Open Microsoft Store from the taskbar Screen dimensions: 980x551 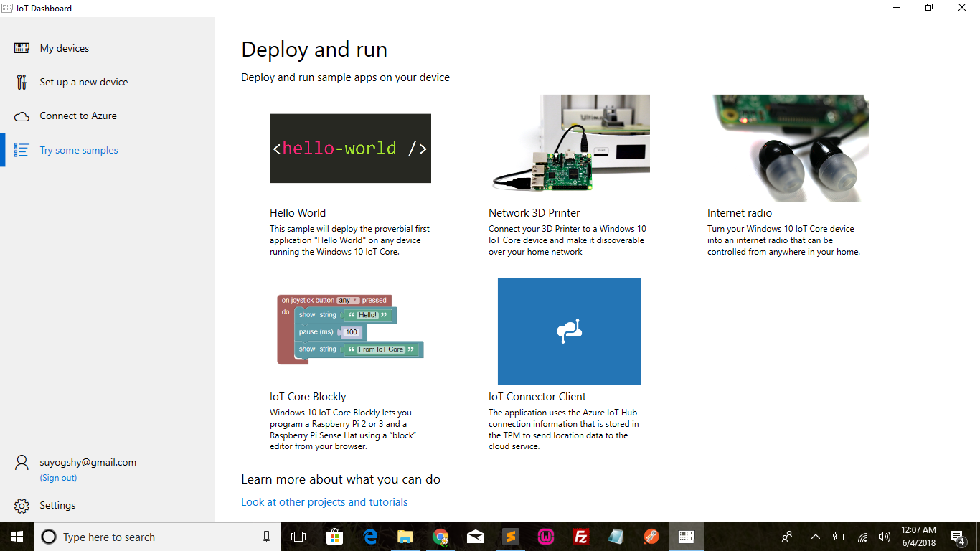334,537
